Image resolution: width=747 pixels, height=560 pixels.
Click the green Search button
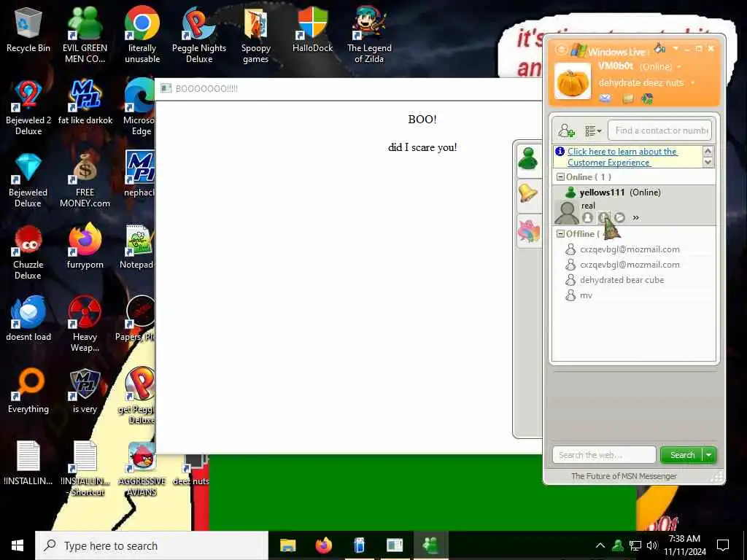point(682,455)
